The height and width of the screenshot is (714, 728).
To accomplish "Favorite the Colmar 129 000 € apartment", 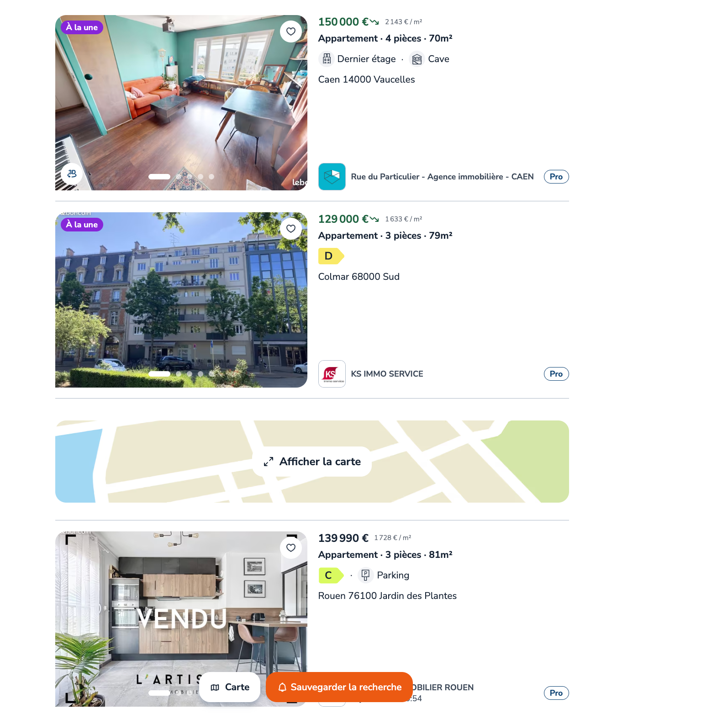I will [291, 229].
